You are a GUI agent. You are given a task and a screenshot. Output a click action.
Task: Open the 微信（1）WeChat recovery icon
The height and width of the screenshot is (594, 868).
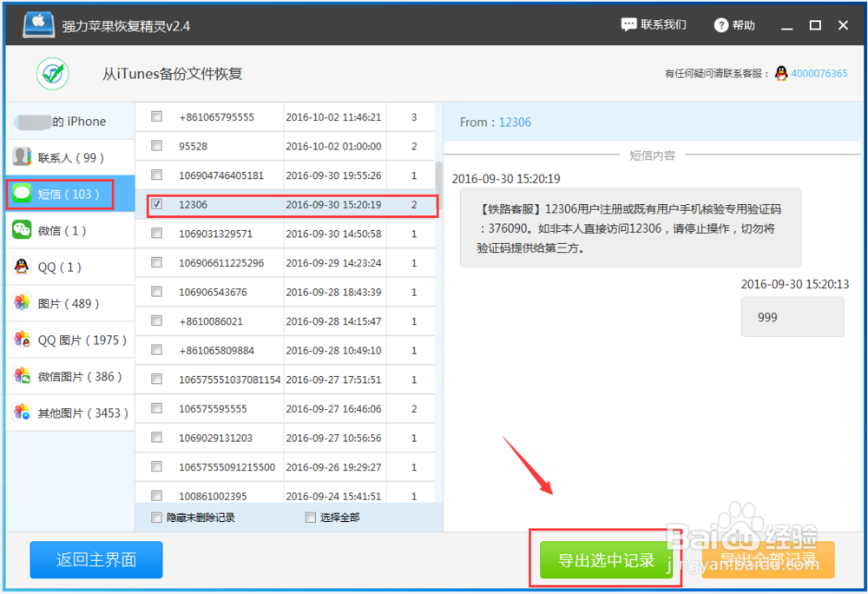coord(22,230)
